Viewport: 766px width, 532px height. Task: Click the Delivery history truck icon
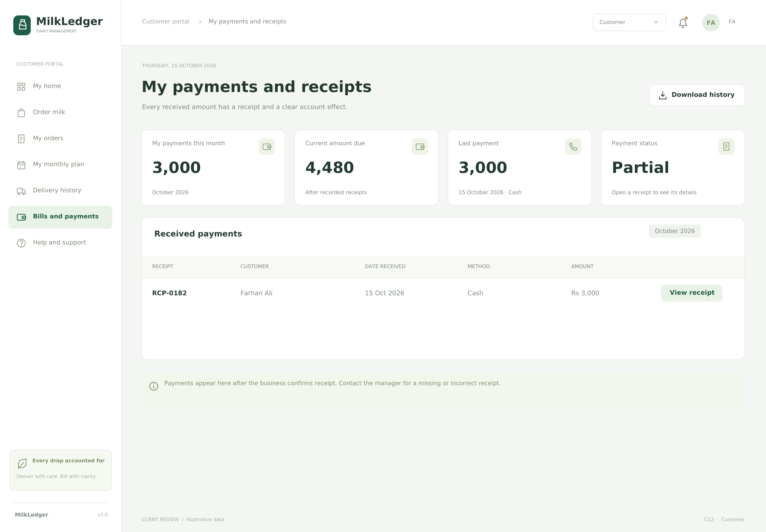(21, 191)
